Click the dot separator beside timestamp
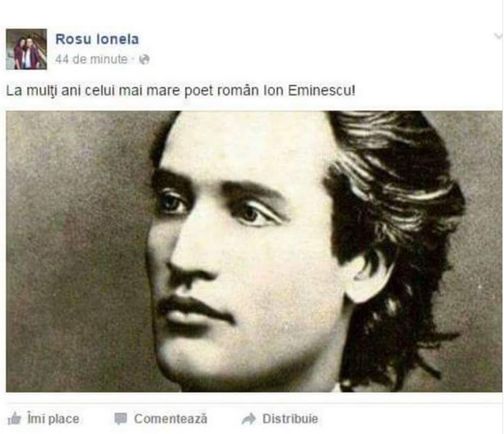The image size is (504, 434). click(x=133, y=60)
